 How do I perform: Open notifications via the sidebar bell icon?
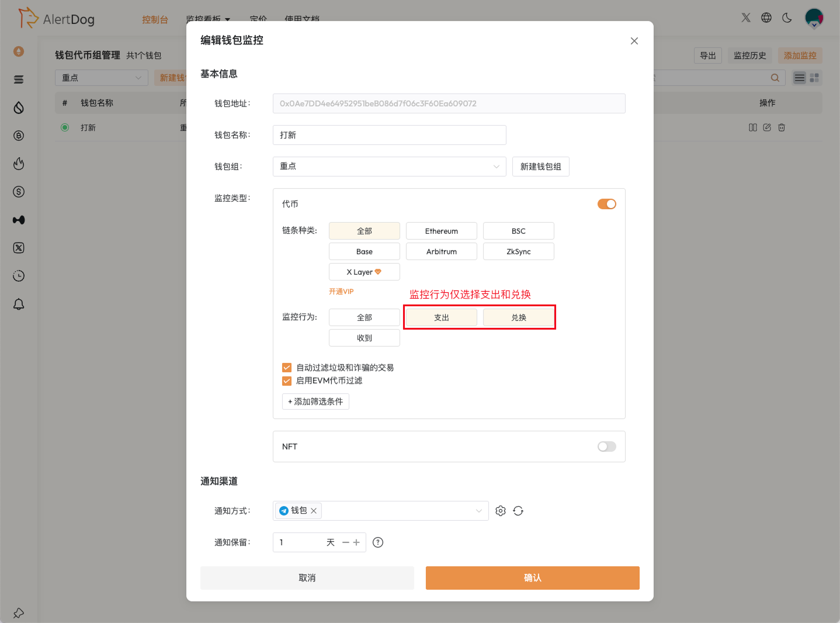18,304
